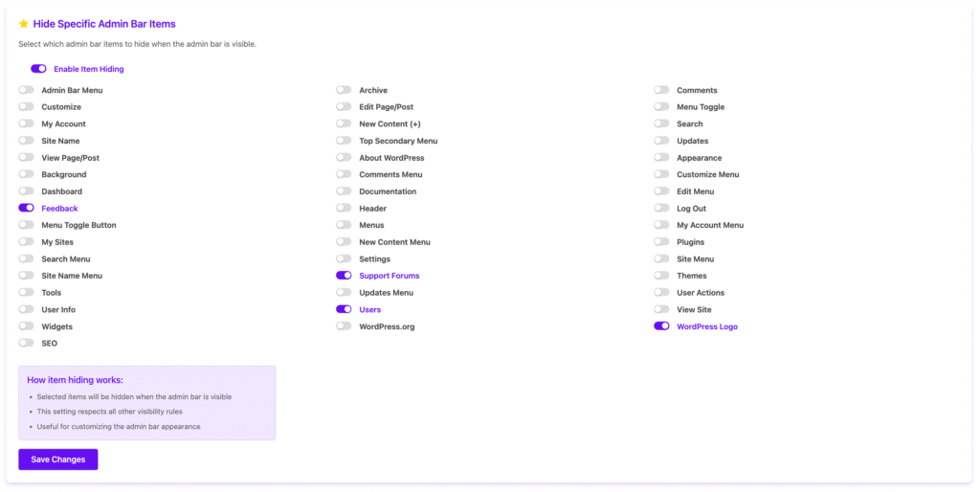Toggle the Menu Toggle Button switch

coord(26,225)
